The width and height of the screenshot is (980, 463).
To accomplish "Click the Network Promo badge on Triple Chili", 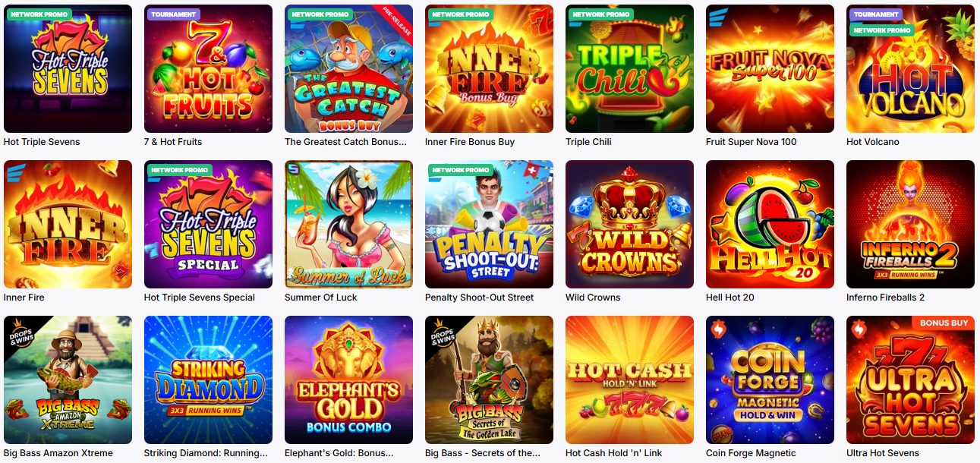I will coord(600,14).
